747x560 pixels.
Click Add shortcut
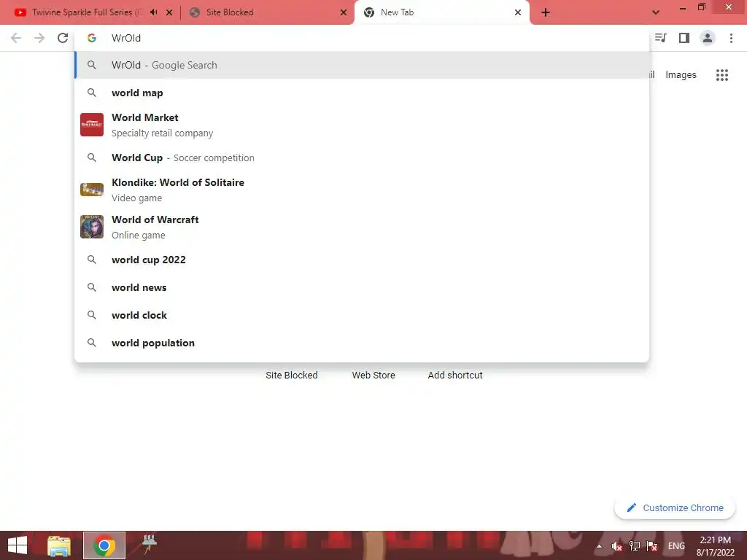pos(455,376)
